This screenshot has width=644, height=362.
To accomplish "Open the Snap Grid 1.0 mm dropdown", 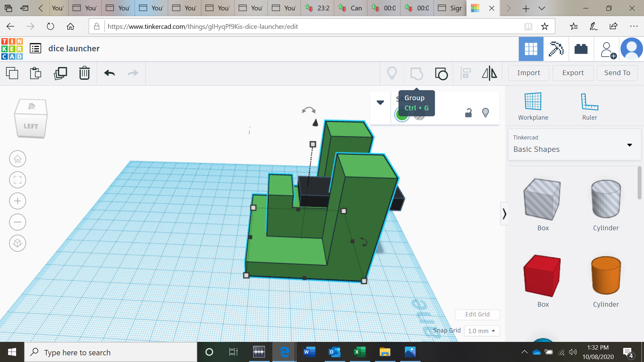I will pos(482,331).
